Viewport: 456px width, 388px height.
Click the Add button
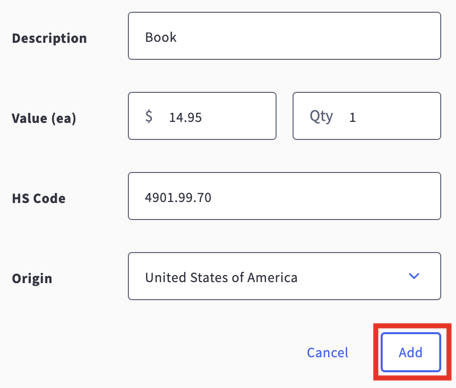[411, 352]
